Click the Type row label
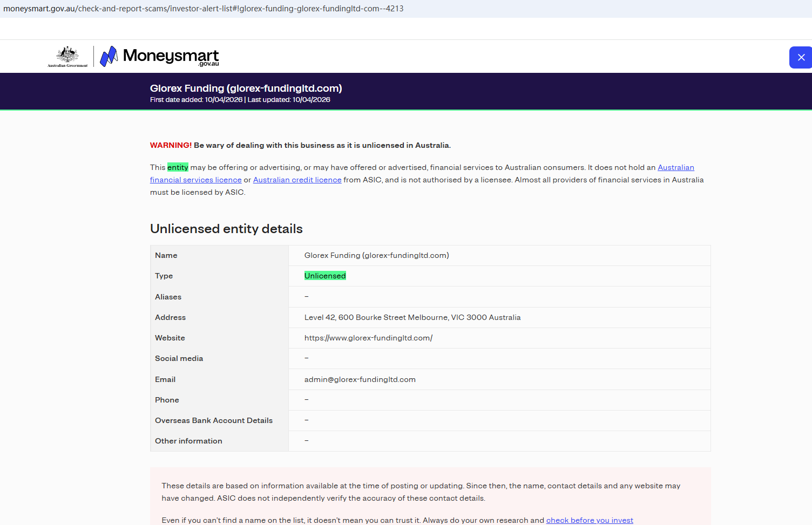Screen dimensions: 812x525 point(164,276)
